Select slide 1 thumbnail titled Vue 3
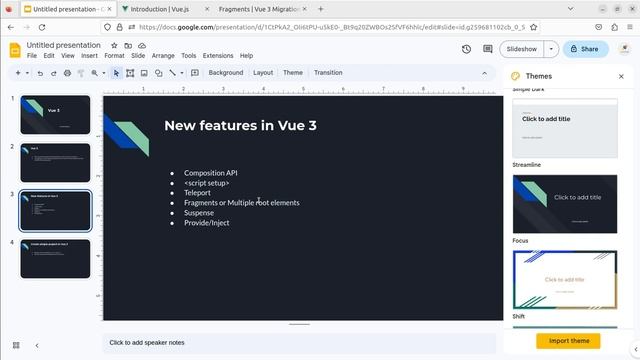 click(x=55, y=115)
